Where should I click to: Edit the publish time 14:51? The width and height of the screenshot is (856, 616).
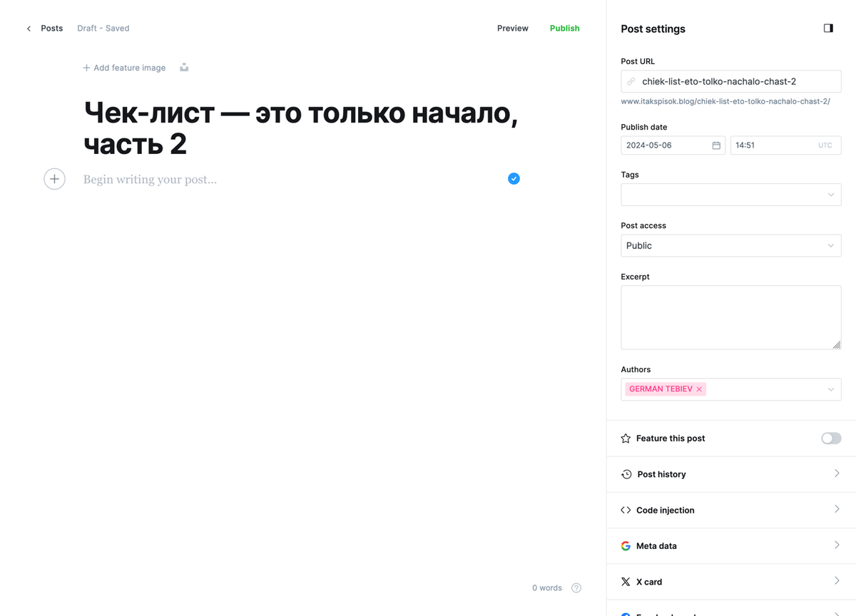785,145
